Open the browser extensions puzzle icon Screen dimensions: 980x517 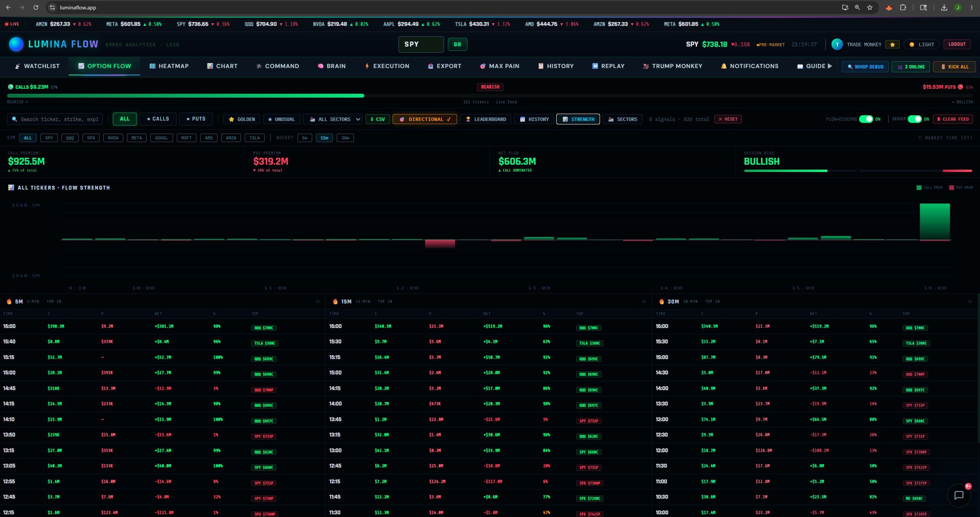[x=903, y=7]
